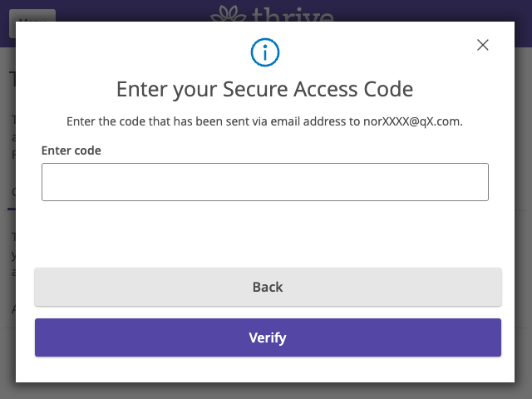Click the masked email address norXXXX@qX.com
Image resolution: width=532 pixels, height=399 pixels.
pos(411,121)
